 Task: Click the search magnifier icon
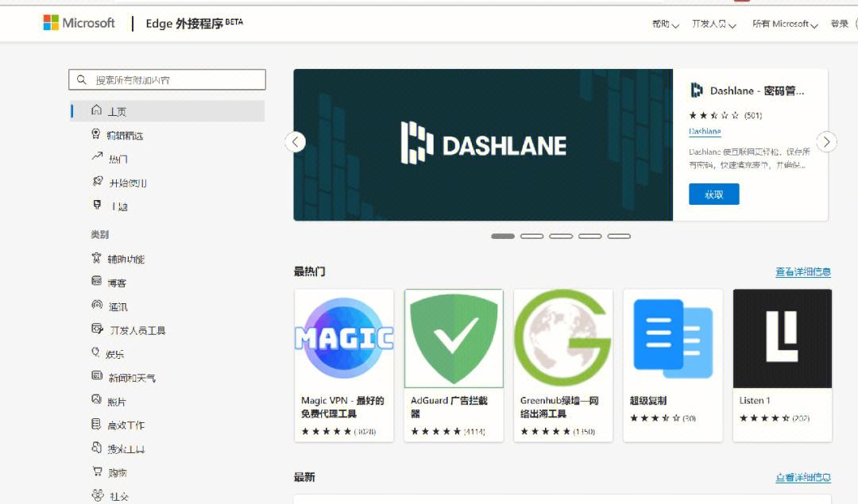tap(82, 80)
